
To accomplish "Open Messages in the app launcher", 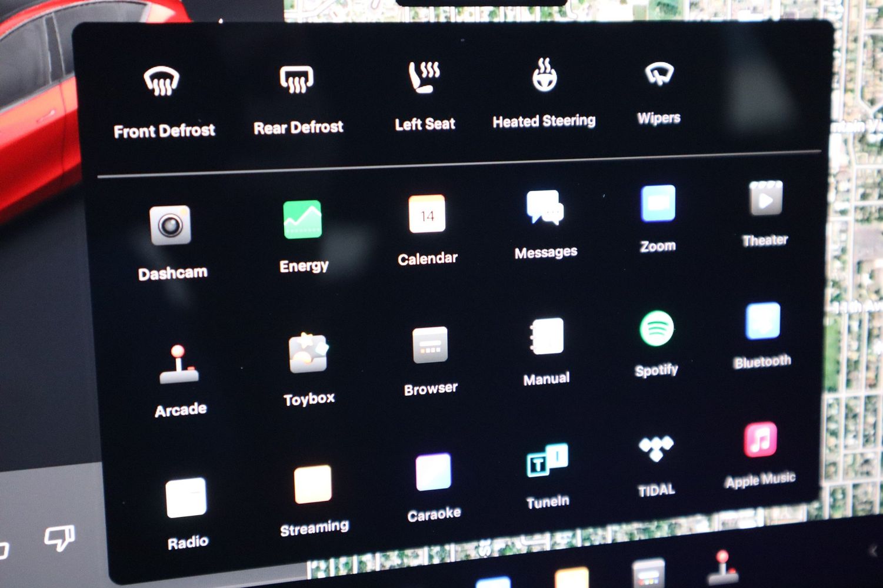I will [x=545, y=208].
